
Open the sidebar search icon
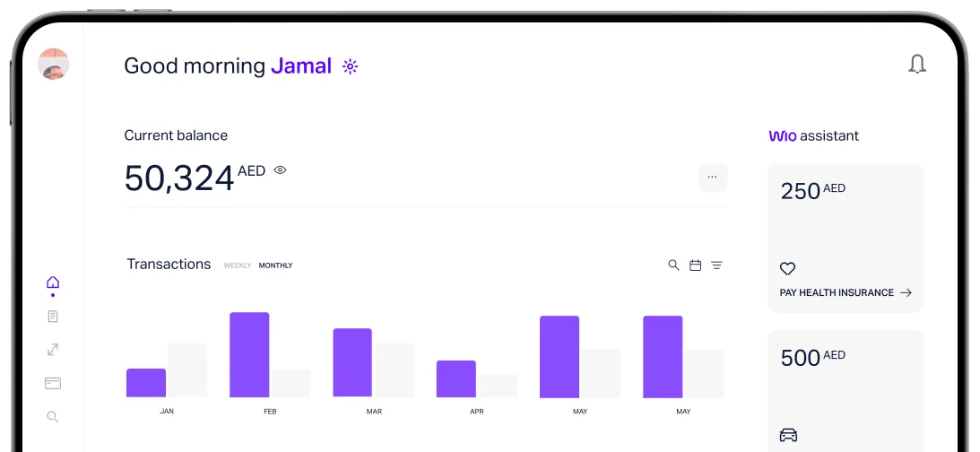click(x=53, y=416)
